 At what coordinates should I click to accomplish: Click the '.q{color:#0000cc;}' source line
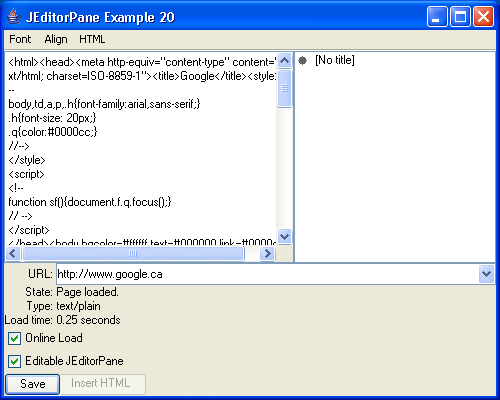coord(53,132)
